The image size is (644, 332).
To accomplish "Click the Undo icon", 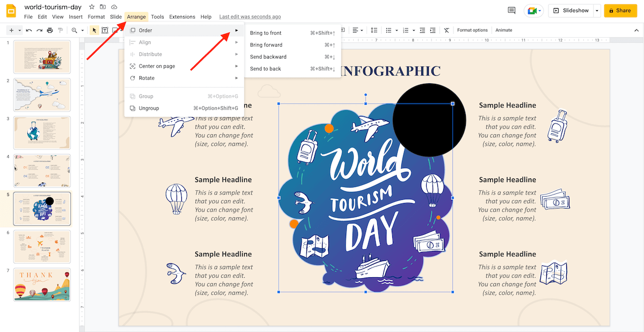I will (28, 31).
